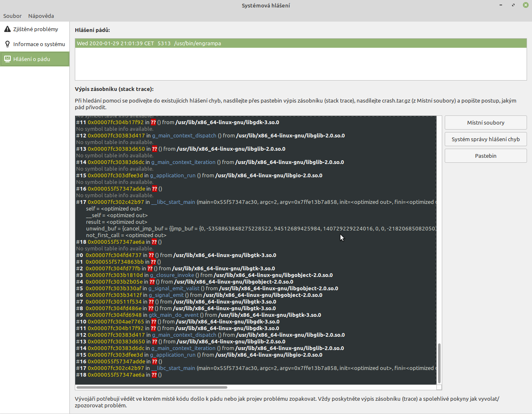Image resolution: width=532 pixels, height=414 pixels.
Task: Maximize the Systémová hlášení window
Action: tap(513, 5)
